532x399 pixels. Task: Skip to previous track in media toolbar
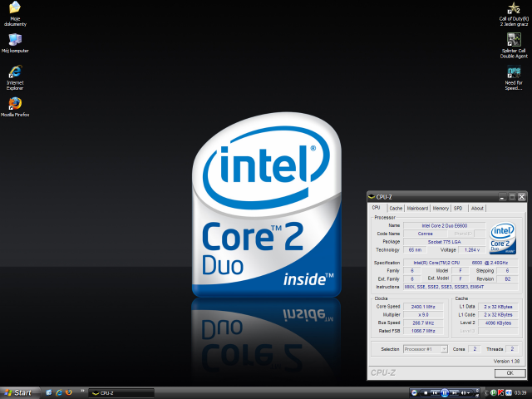pyautogui.click(x=435, y=393)
